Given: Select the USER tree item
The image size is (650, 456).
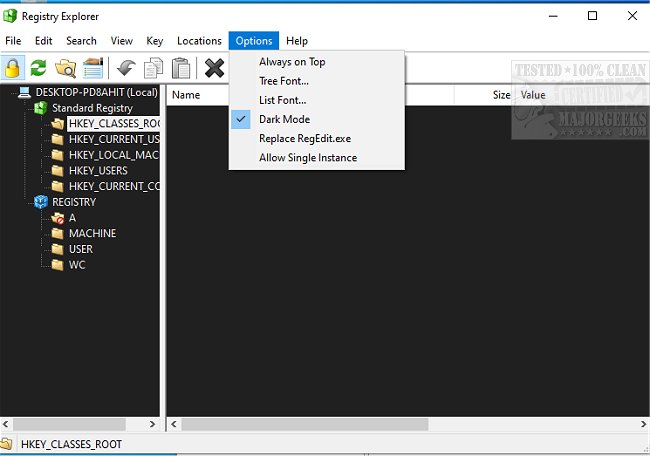Looking at the screenshot, I should tap(81, 249).
